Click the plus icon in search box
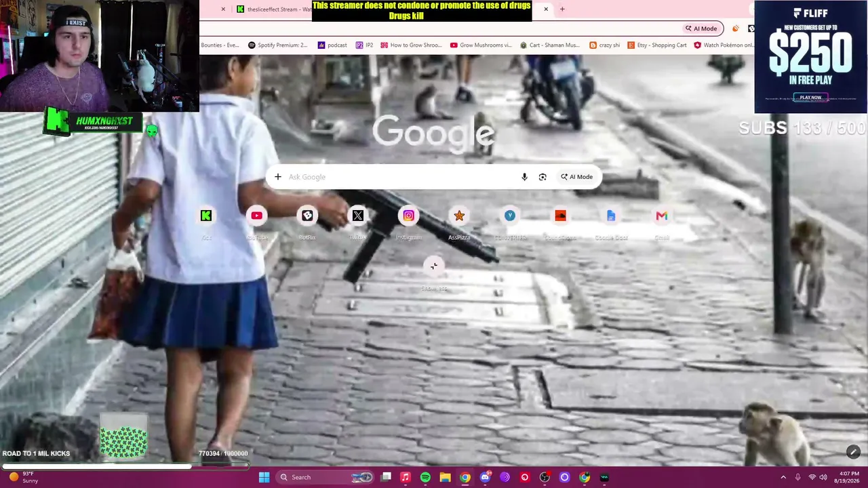This screenshot has width=868, height=488. [278, 177]
